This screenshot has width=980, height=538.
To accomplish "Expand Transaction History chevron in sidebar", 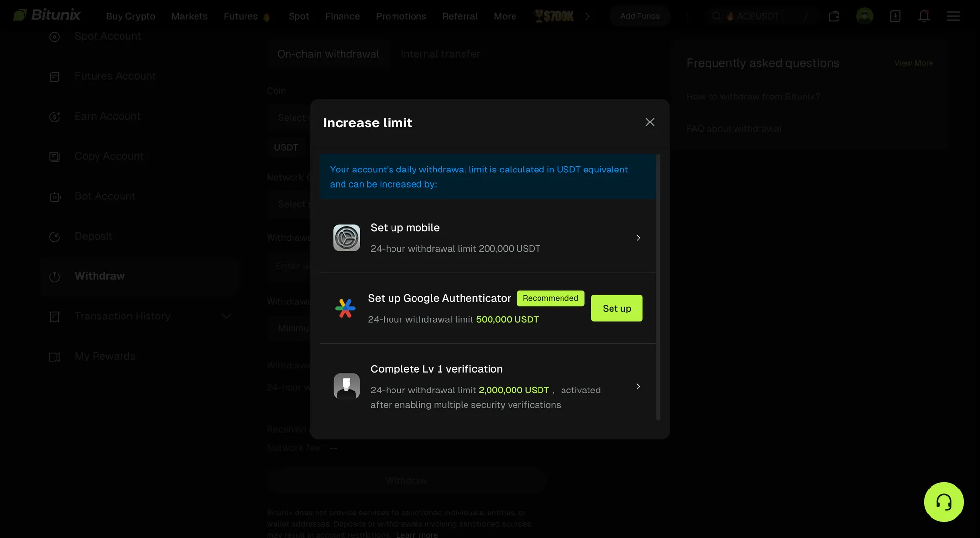I will point(226,317).
